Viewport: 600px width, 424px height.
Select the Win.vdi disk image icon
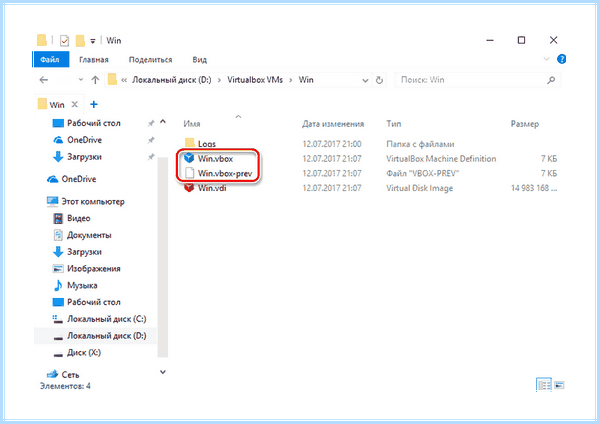pyautogui.click(x=189, y=188)
